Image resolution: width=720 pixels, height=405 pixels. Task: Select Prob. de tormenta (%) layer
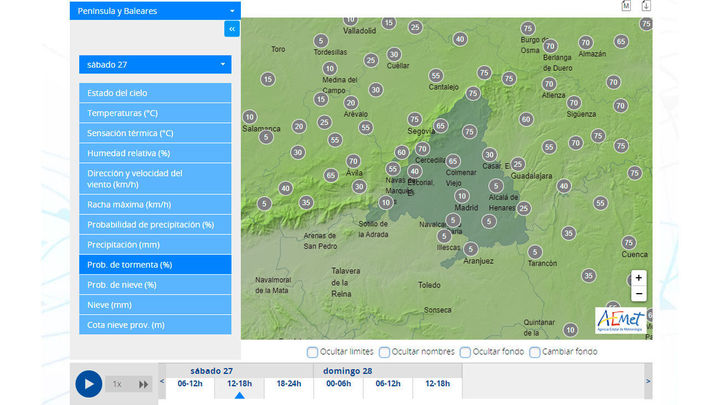click(155, 265)
